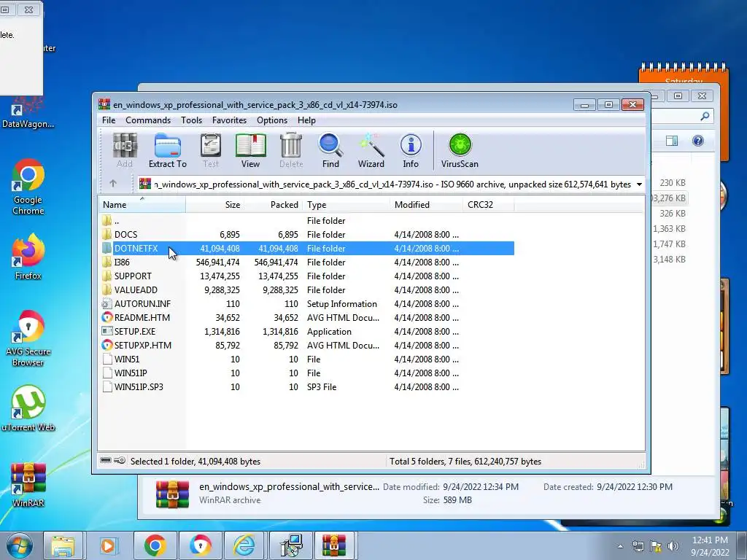
Task: Select the WIN51IP file
Action: click(x=306, y=373)
